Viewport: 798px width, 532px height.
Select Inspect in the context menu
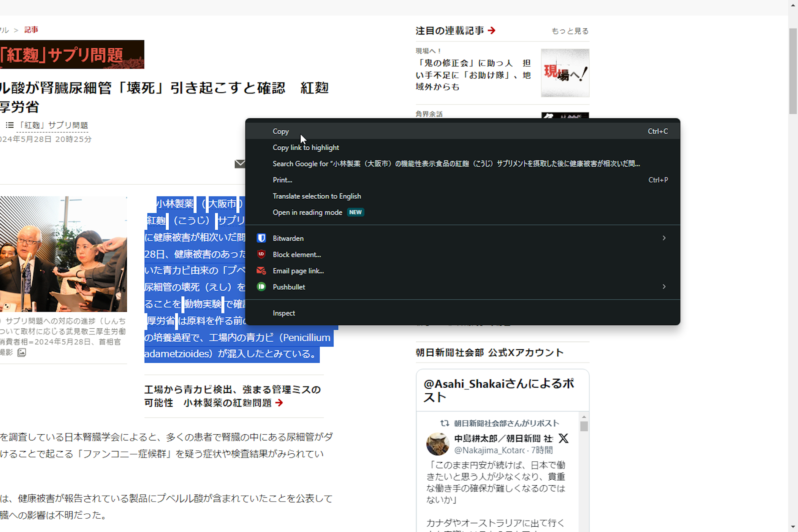tap(462, 313)
